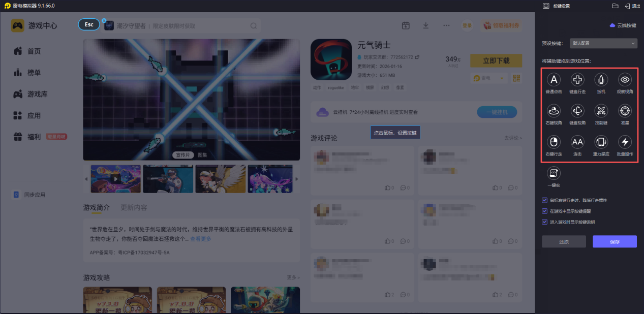Click the 立即下载 download button
The image size is (644, 314).
pos(496,60)
